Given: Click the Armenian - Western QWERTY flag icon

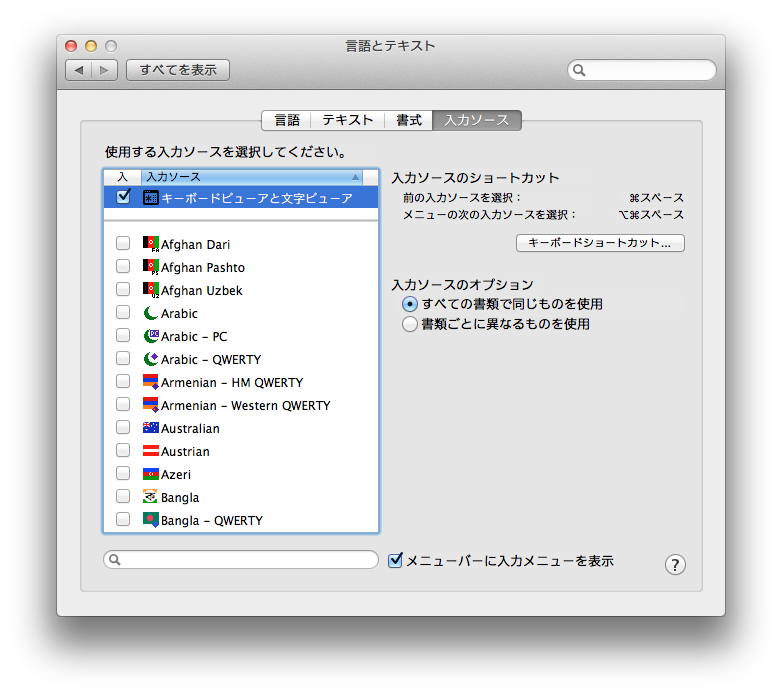Looking at the screenshot, I should pos(151,405).
